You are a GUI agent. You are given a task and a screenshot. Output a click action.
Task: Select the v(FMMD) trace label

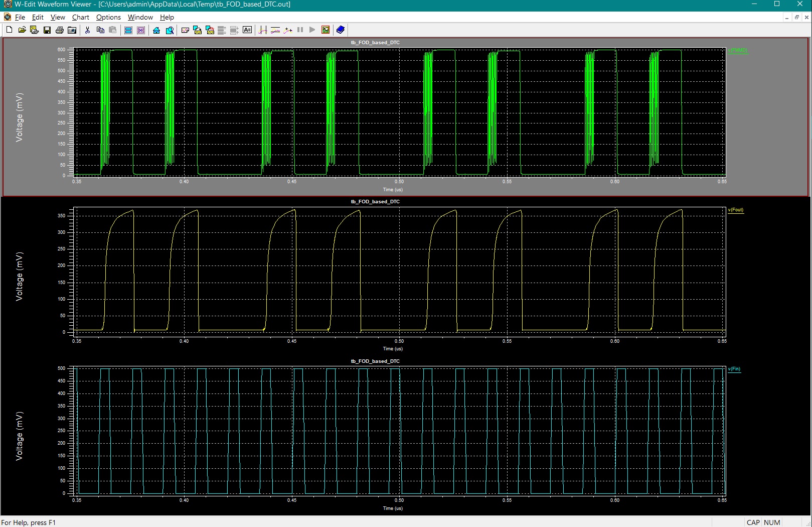pyautogui.click(x=737, y=50)
